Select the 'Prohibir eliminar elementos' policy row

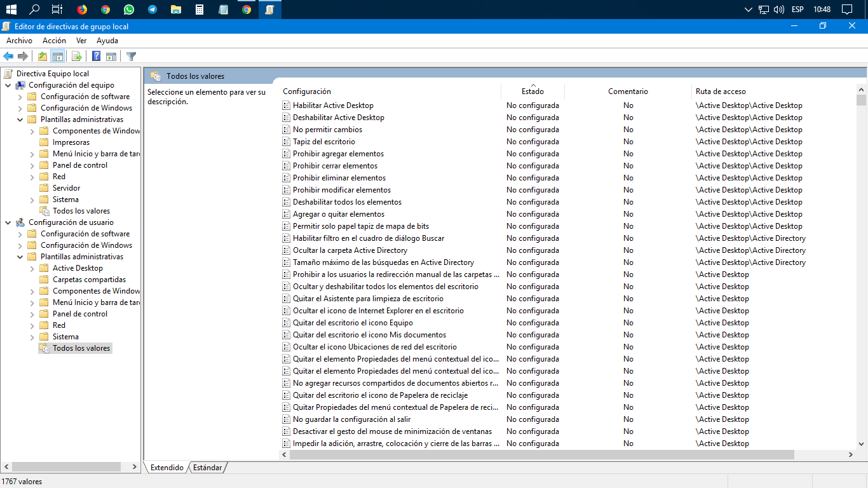coord(339,178)
